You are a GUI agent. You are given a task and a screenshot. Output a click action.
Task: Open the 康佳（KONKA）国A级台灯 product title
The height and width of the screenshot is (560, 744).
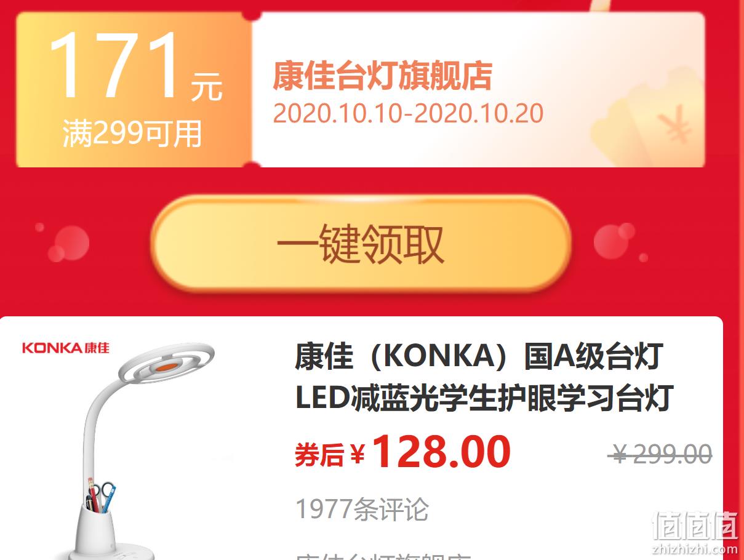[479, 357]
